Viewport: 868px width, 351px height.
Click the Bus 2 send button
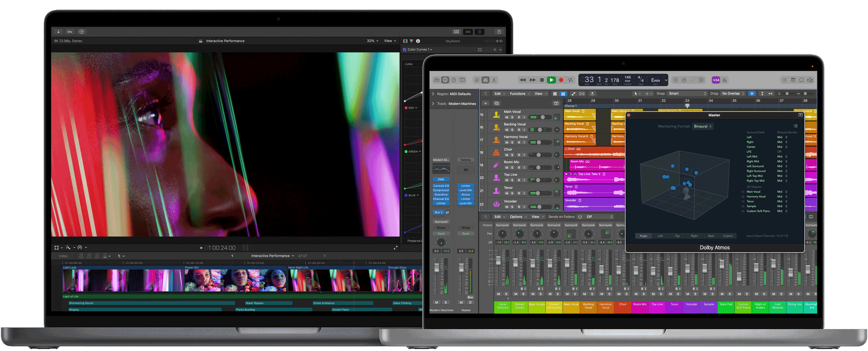click(x=438, y=212)
